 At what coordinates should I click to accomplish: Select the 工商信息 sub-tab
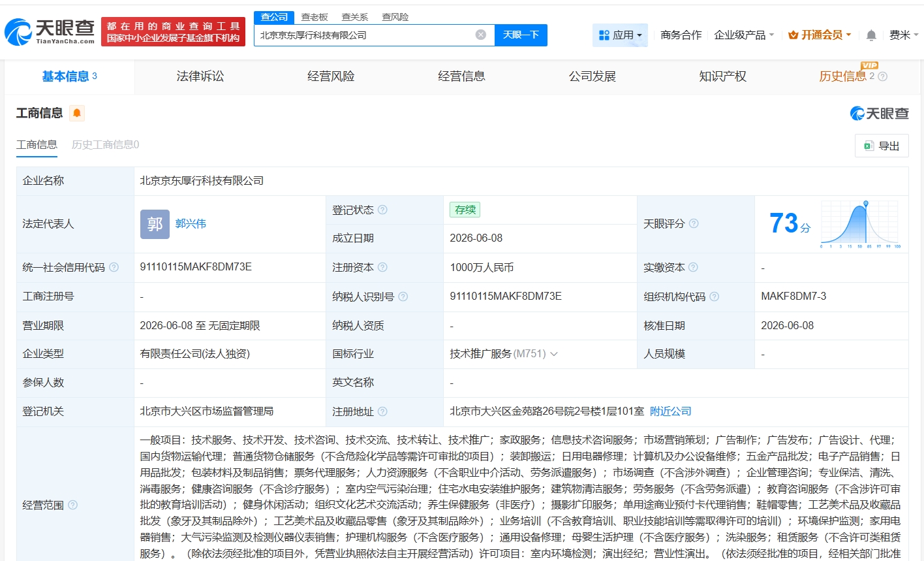click(37, 145)
